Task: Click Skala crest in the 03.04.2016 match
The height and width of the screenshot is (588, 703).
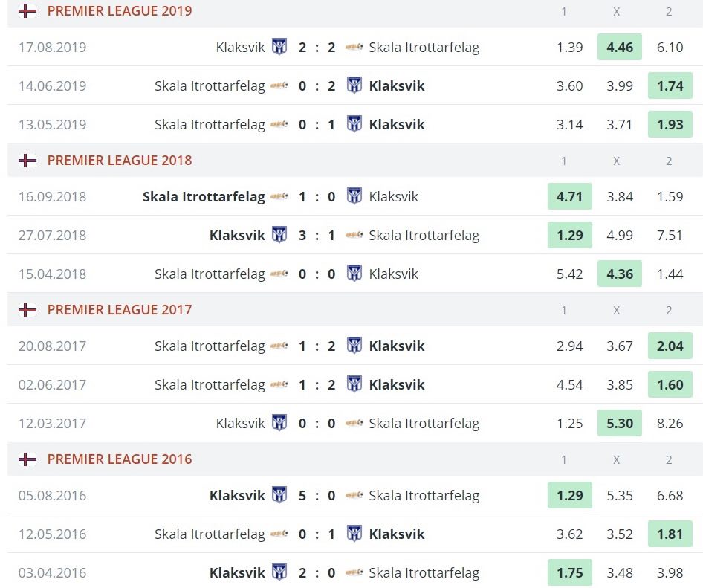Action: 354,573
